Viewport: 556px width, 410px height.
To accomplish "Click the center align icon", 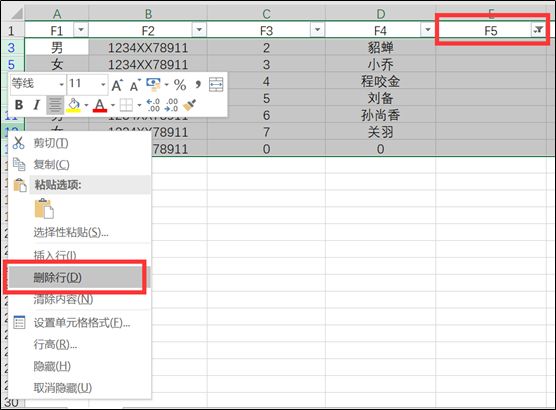I will [55, 105].
